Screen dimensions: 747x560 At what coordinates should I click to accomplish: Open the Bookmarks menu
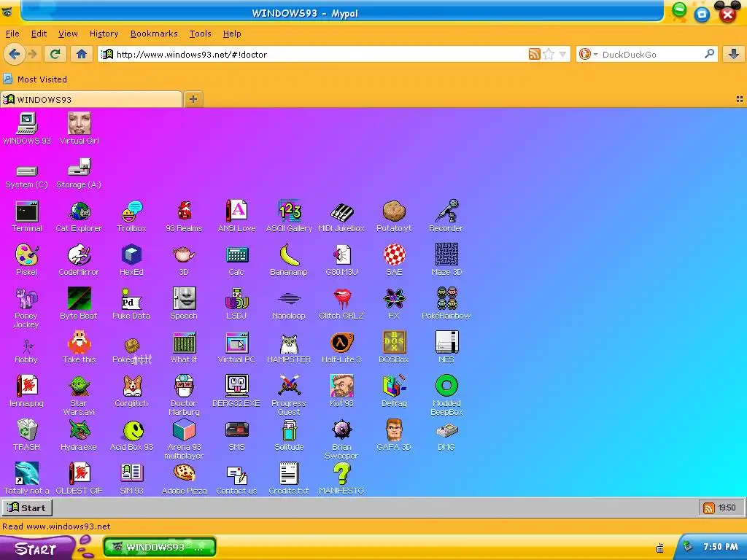point(154,34)
